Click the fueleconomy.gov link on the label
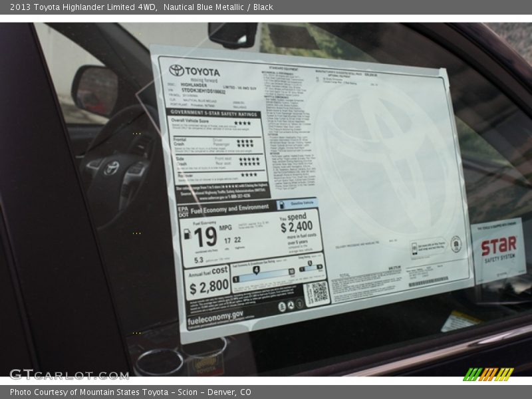This screenshot has width=532, height=399. point(215,320)
